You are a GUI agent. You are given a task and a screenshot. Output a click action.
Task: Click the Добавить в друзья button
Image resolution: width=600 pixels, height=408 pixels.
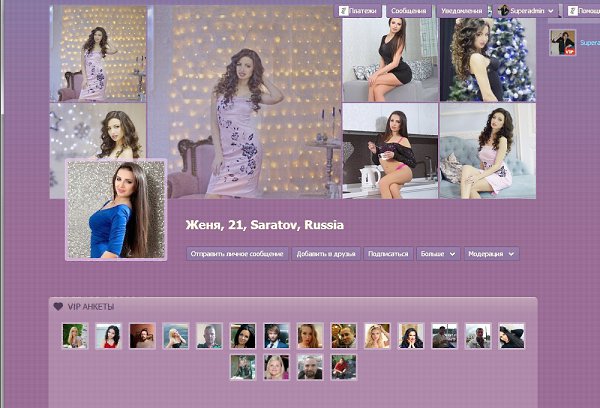click(326, 253)
